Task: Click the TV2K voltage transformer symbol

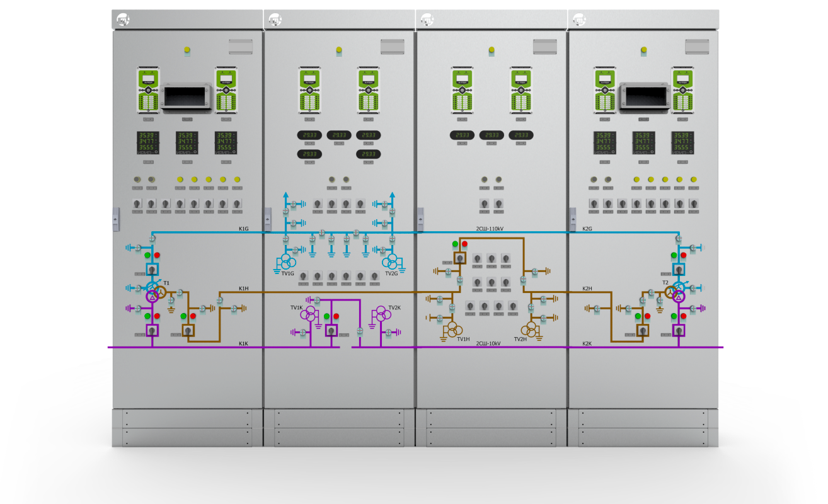Action: point(381,314)
